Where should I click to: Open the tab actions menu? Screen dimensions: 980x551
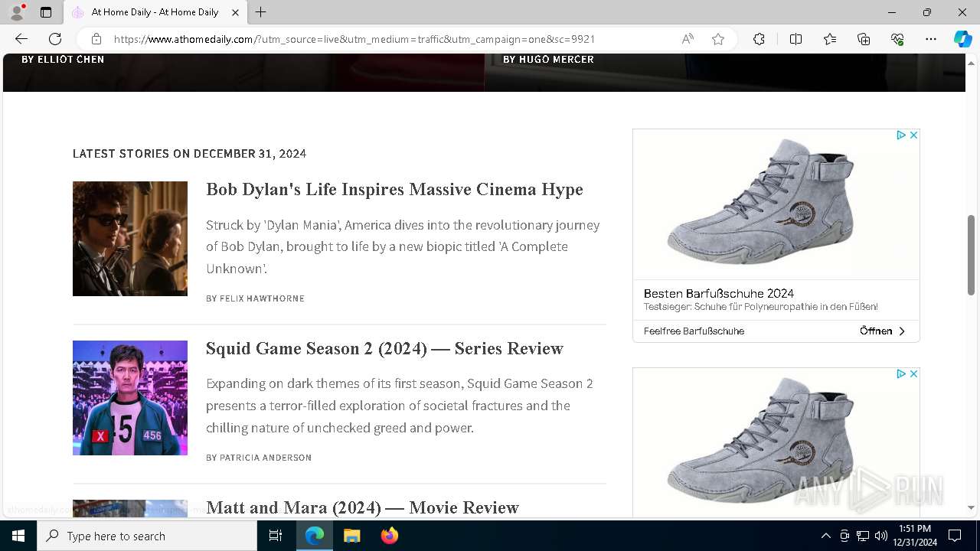[46, 12]
